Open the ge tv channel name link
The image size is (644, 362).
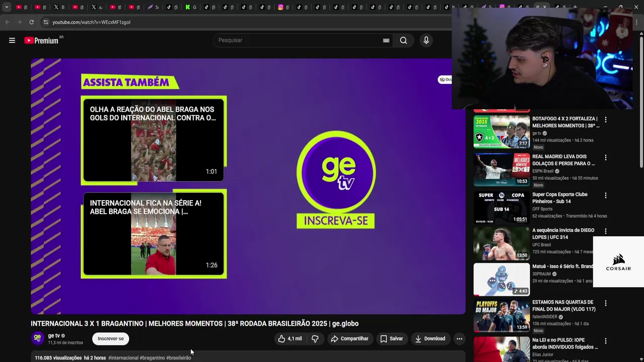coord(54,335)
